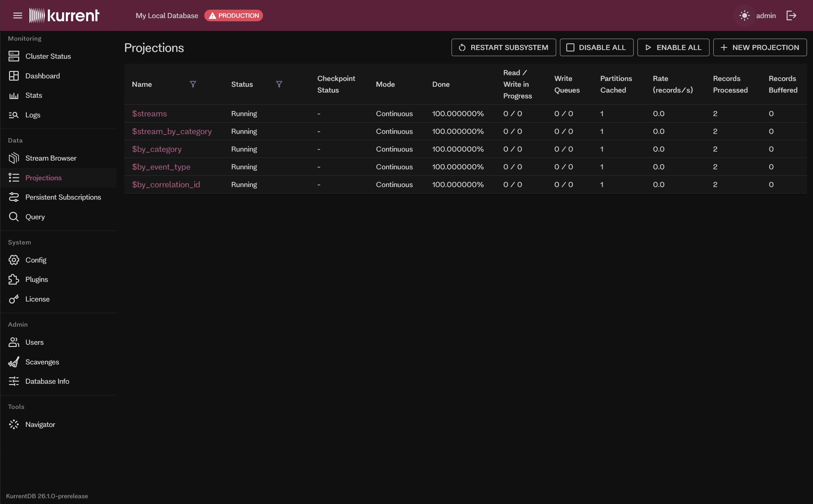This screenshot has width=813, height=504.
Task: Click the Done column header
Action: click(441, 84)
